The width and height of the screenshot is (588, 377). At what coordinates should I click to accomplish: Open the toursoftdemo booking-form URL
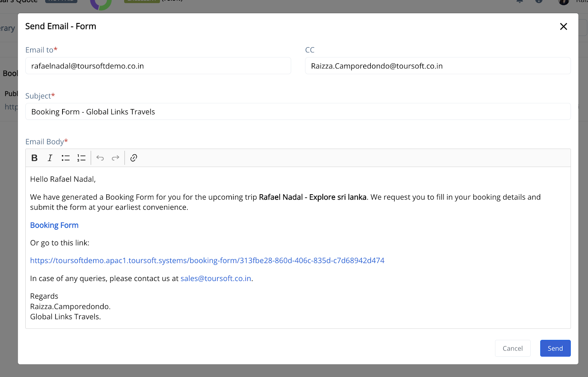point(207,260)
